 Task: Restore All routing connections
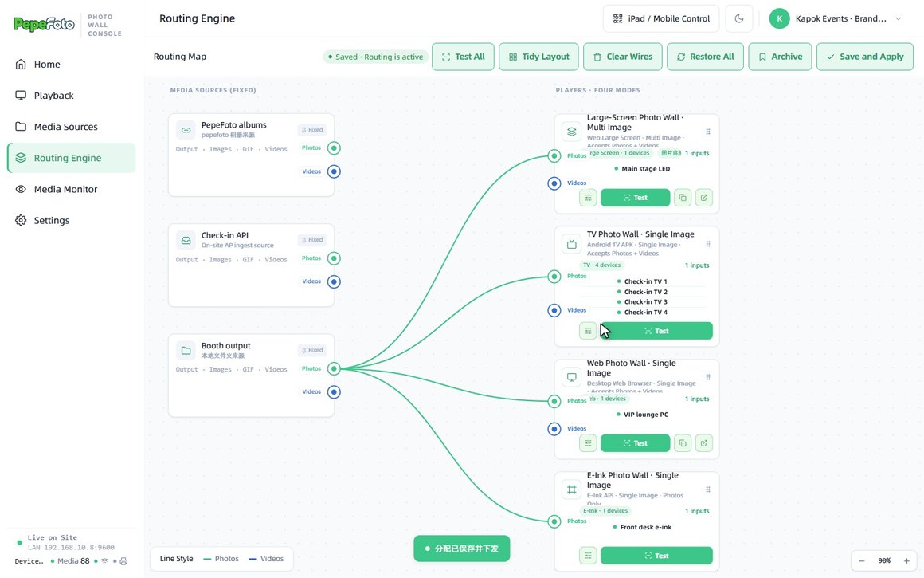pyautogui.click(x=706, y=57)
